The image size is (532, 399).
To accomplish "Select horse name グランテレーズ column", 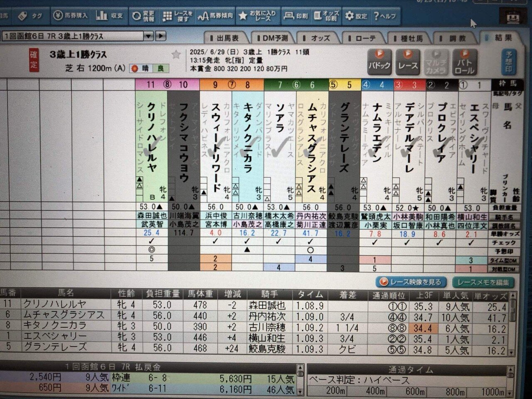I will [344, 138].
